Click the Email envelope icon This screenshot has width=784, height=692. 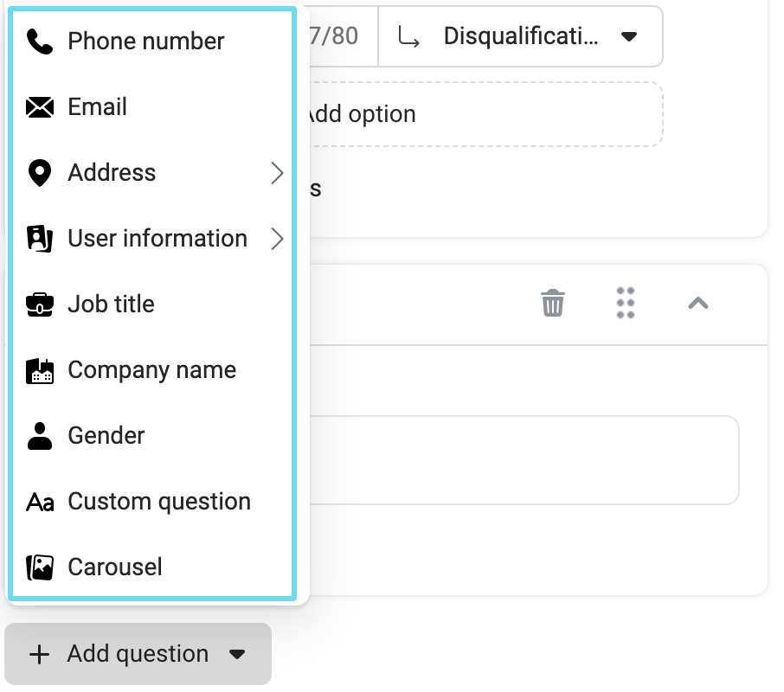point(40,107)
